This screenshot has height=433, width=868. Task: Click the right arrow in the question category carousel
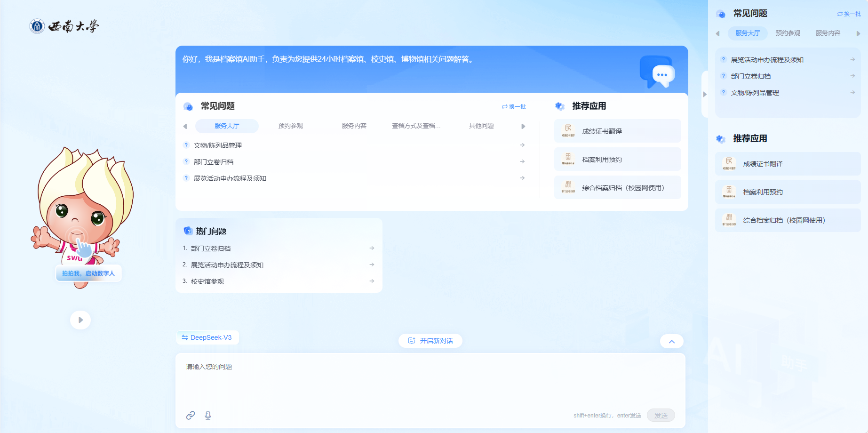tap(523, 126)
